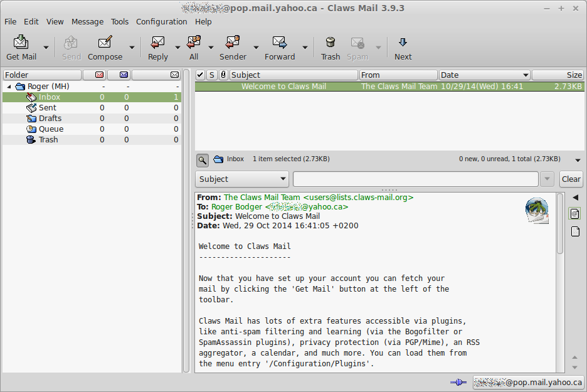Screen dimensions: 587x392
Task: Open the Help menu
Action: coord(203,22)
